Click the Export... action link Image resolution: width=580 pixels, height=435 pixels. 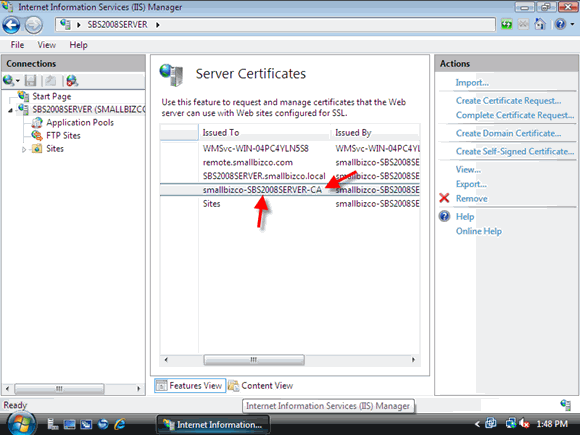click(x=471, y=184)
